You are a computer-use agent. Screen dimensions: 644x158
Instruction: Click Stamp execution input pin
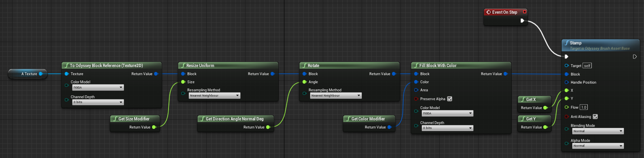[x=567, y=57]
